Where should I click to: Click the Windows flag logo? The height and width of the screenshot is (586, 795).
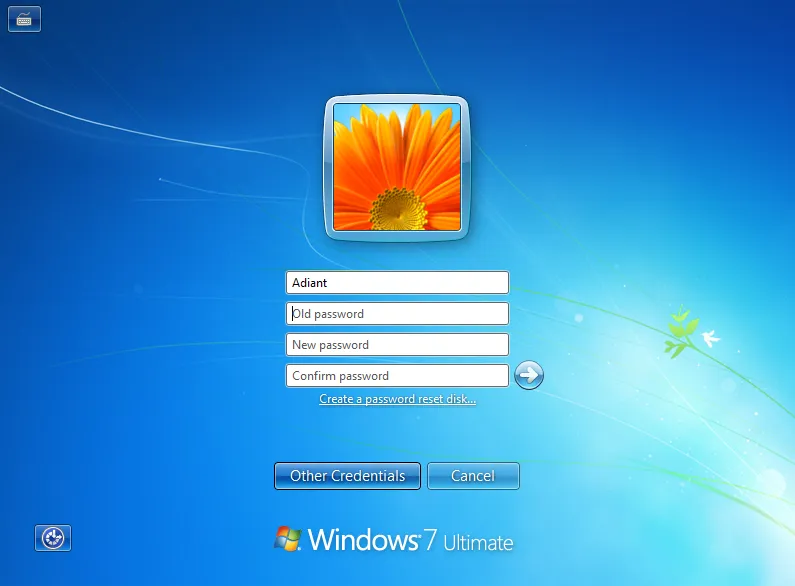point(287,538)
